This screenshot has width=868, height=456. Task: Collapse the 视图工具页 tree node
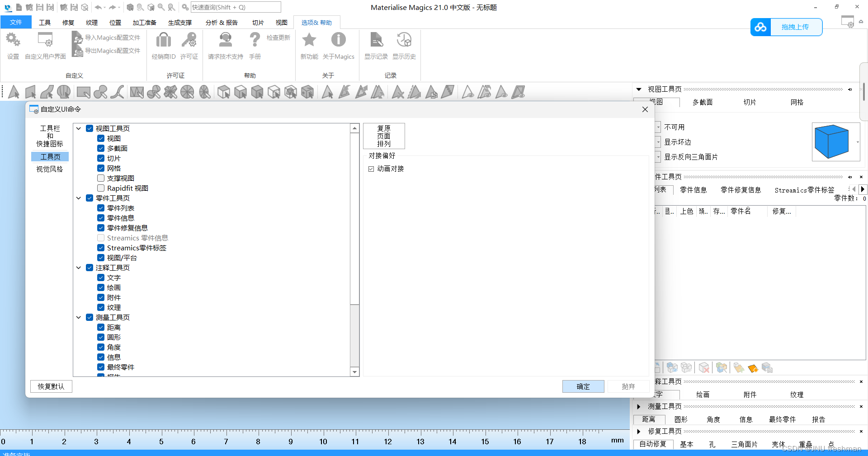click(x=79, y=128)
